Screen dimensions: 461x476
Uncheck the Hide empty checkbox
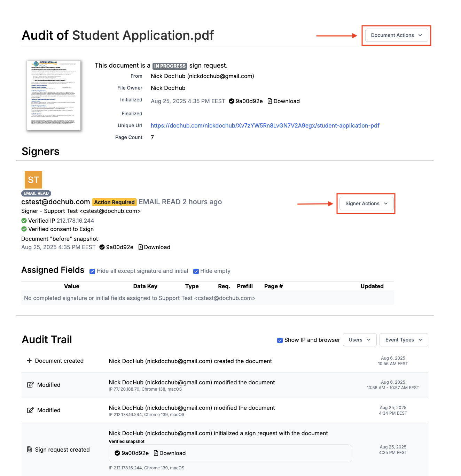click(196, 271)
